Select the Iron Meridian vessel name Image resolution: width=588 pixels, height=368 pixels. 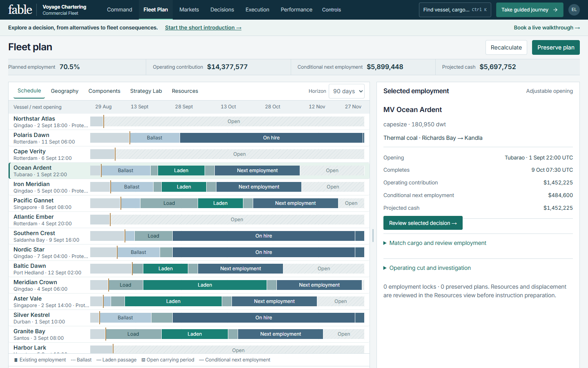coord(31,184)
